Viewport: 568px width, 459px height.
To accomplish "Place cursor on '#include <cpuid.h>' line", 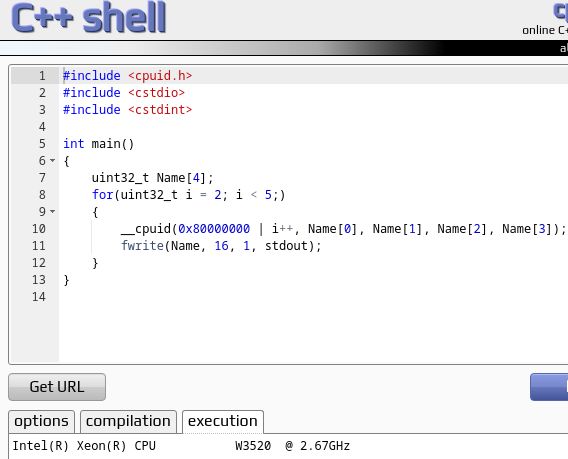I will [128, 76].
